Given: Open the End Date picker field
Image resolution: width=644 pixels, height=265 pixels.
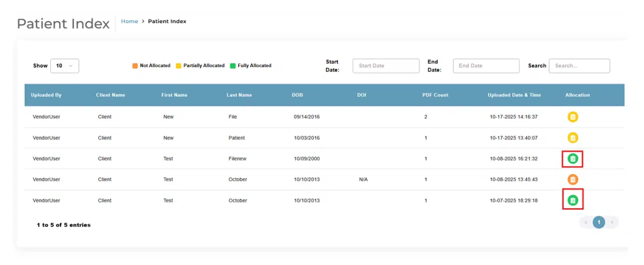Looking at the screenshot, I should tap(486, 66).
